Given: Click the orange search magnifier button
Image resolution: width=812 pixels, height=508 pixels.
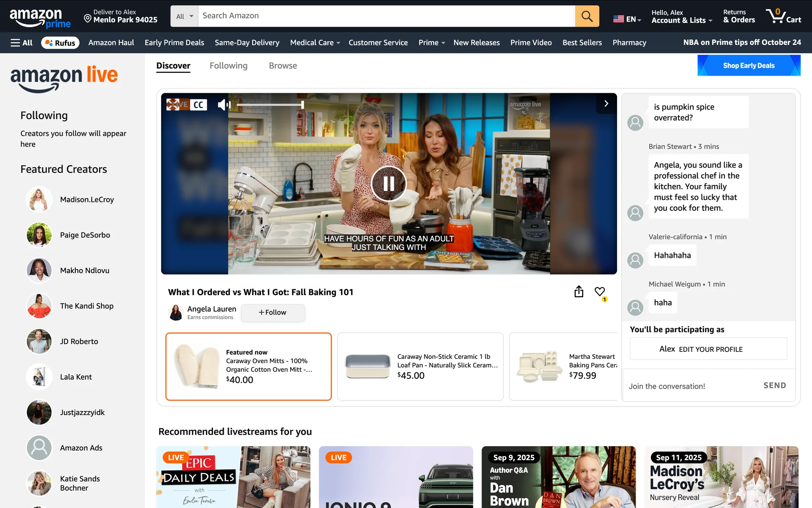Looking at the screenshot, I should [x=587, y=16].
